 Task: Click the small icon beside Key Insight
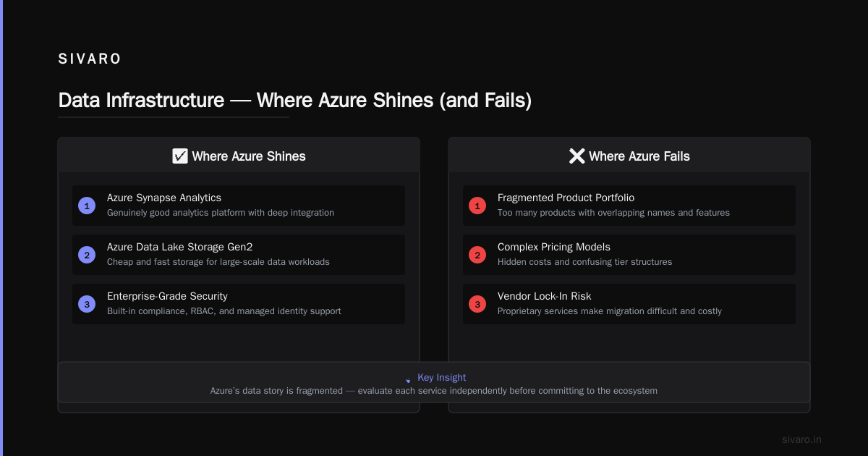point(408,379)
